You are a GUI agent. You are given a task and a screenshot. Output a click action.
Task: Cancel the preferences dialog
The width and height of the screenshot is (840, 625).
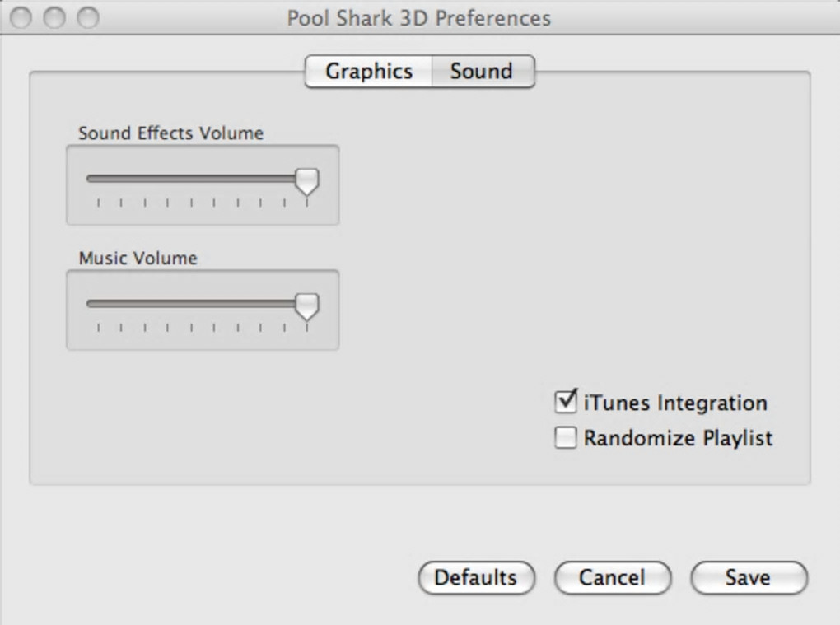pos(612,578)
